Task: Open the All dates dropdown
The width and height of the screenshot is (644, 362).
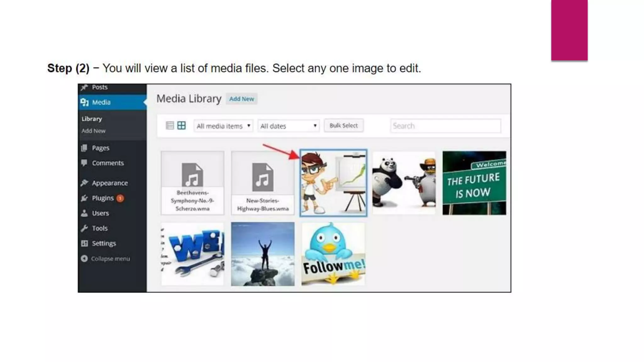Action: pos(288,126)
